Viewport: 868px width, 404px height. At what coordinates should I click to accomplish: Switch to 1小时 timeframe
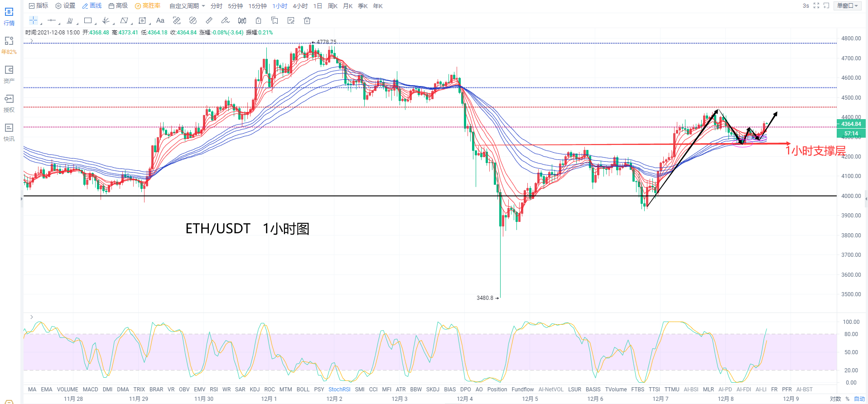(x=280, y=6)
